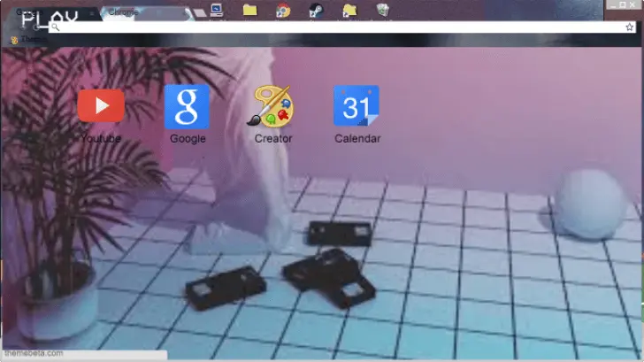The width and height of the screenshot is (644, 362).
Task: Open the folder with star icon
Action: (x=349, y=10)
